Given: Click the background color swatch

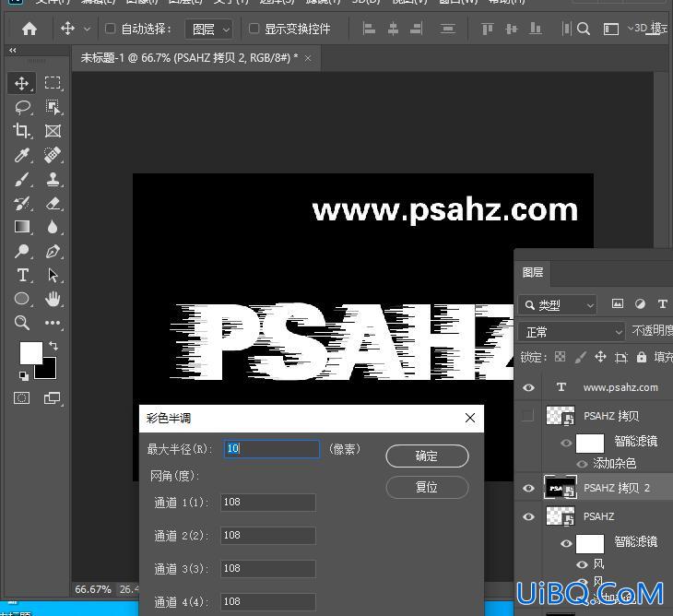Looking at the screenshot, I should coord(49,372).
